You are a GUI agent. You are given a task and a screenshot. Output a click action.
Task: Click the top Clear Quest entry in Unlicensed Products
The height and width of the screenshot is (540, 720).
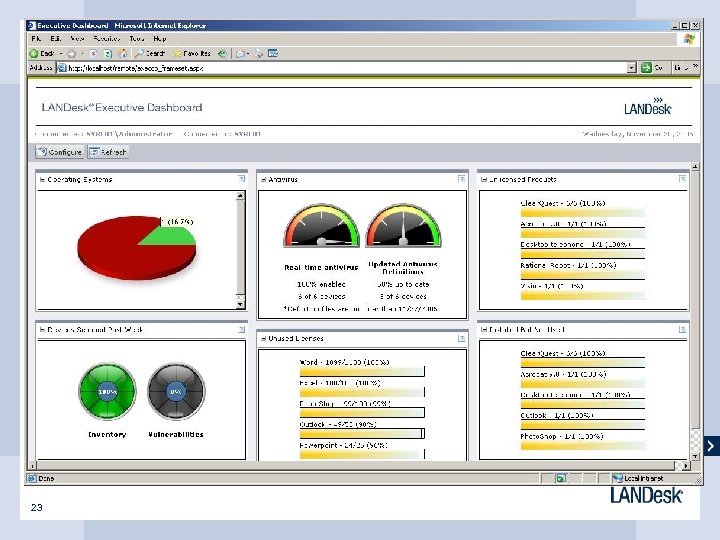(x=562, y=203)
